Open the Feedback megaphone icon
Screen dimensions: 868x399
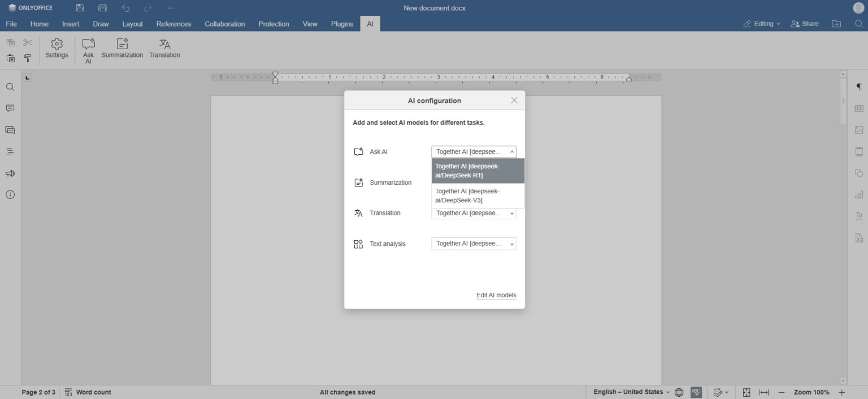tap(10, 174)
